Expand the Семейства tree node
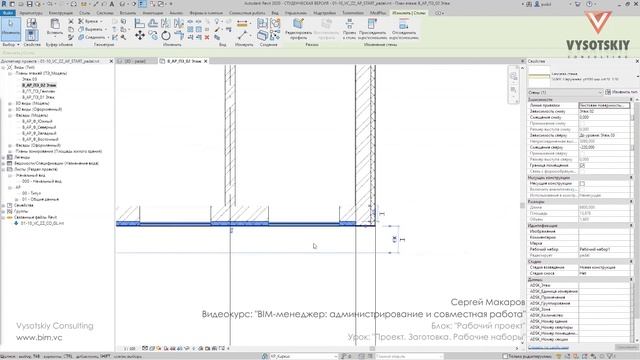The height and width of the screenshot is (360, 640). (x=4, y=205)
